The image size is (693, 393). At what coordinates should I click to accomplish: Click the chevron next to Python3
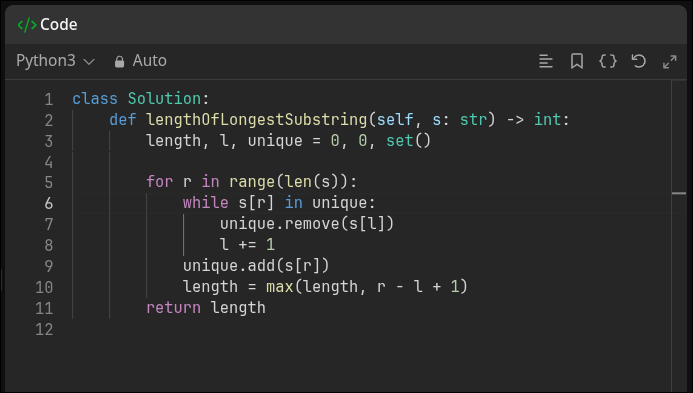click(89, 62)
